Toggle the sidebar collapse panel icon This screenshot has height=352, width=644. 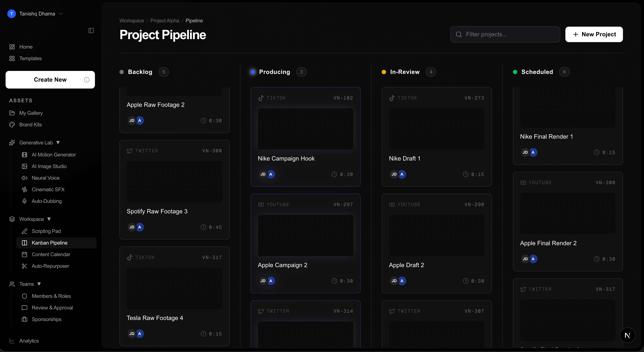[91, 31]
